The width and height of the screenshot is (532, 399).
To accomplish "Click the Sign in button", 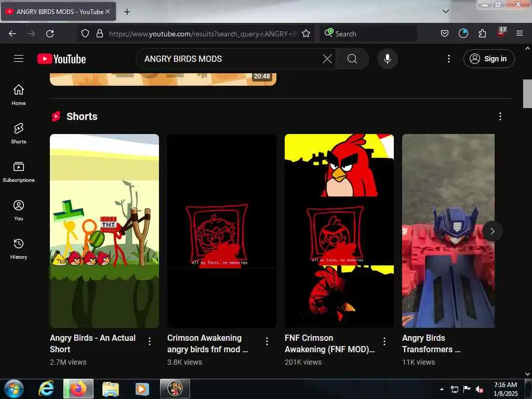I will (x=489, y=59).
